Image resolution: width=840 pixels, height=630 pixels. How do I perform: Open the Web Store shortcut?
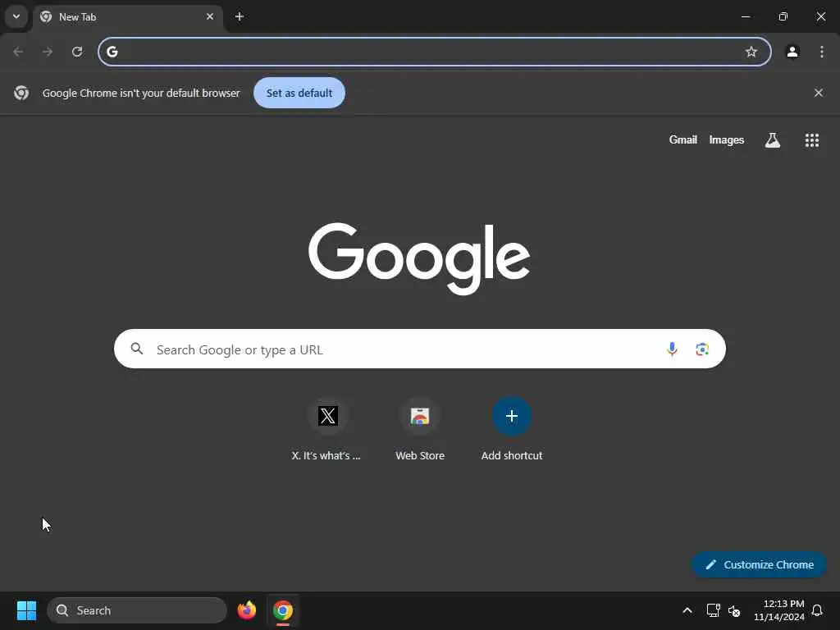click(420, 429)
